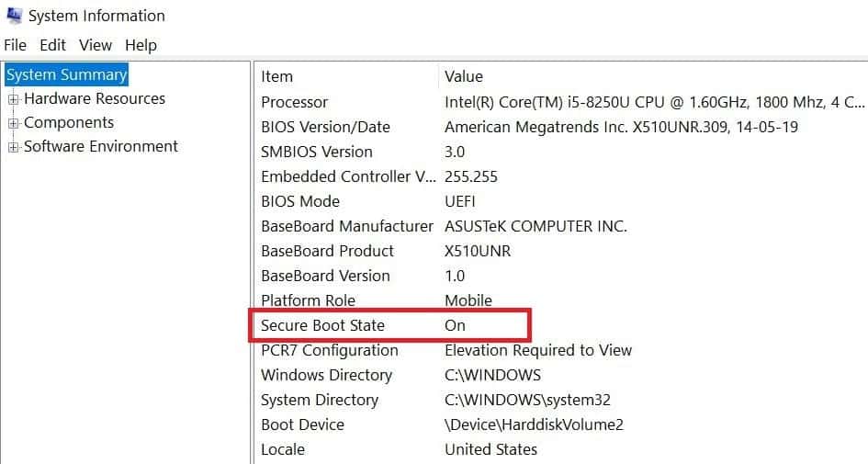This screenshot has width=868, height=464.
Task: Open the View menu
Action: 96,45
